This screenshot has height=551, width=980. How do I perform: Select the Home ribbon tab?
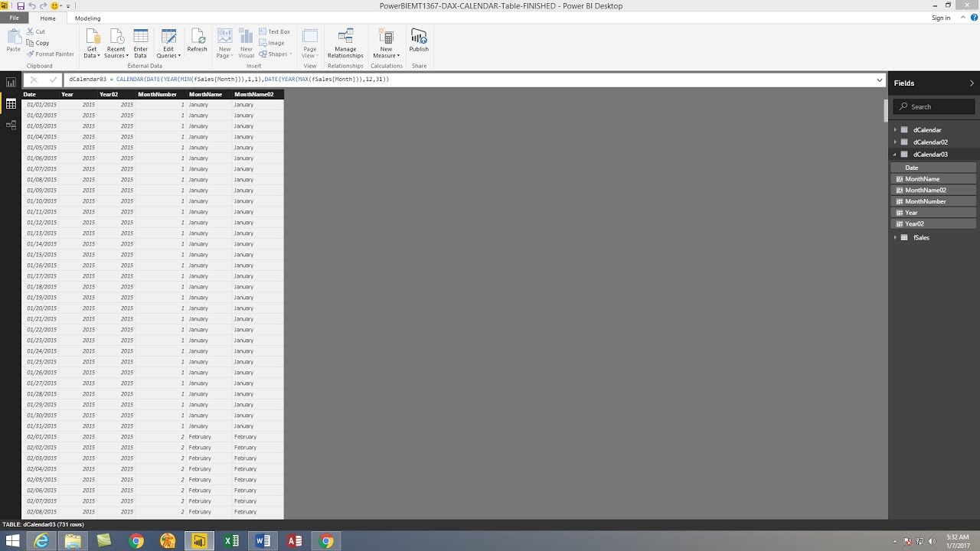(x=47, y=18)
